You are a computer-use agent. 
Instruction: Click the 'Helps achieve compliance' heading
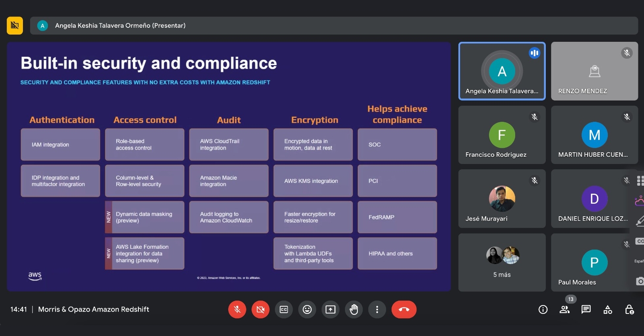pyautogui.click(x=397, y=114)
